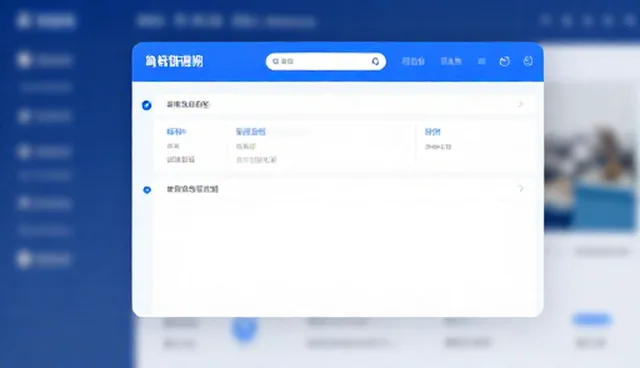
Task: Click the face icon ending the dialog header
Action: pos(528,61)
